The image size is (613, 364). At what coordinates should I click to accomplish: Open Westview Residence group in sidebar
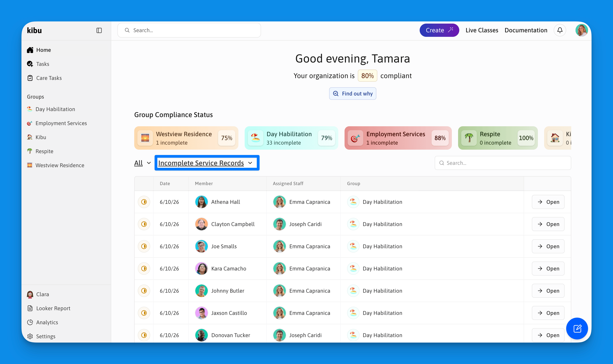point(56,165)
